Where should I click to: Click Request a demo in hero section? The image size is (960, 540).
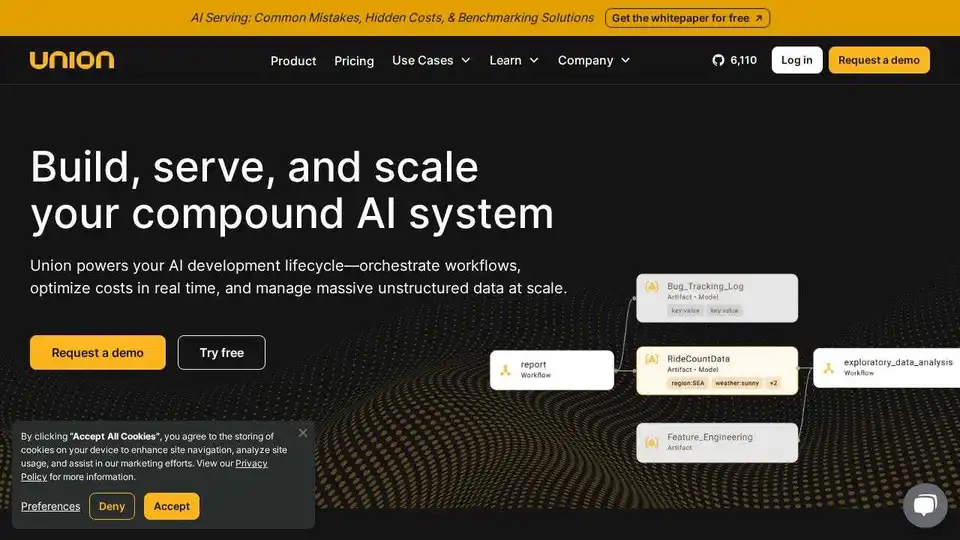97,352
